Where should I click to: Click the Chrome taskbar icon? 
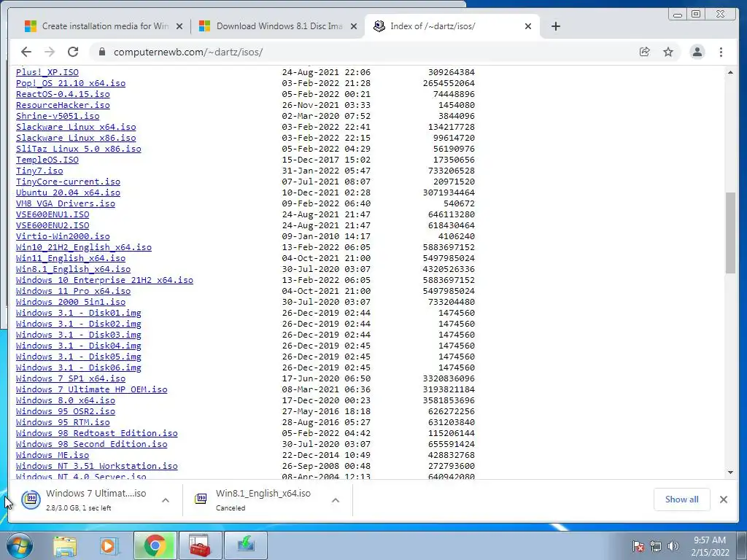click(155, 545)
